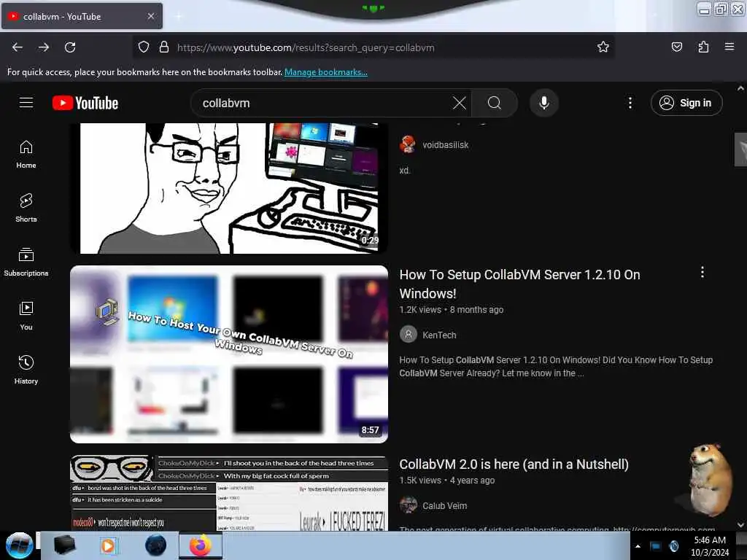The height and width of the screenshot is (560, 747).
Task: Open the Pocket save icon
Action: point(676,47)
